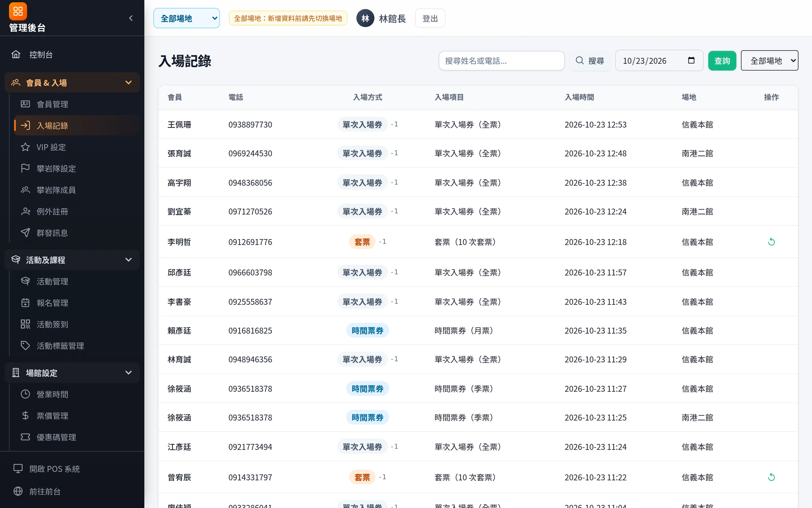The image size is (812, 508).
Task: Click phone number 0938897730
Action: pyautogui.click(x=250, y=125)
